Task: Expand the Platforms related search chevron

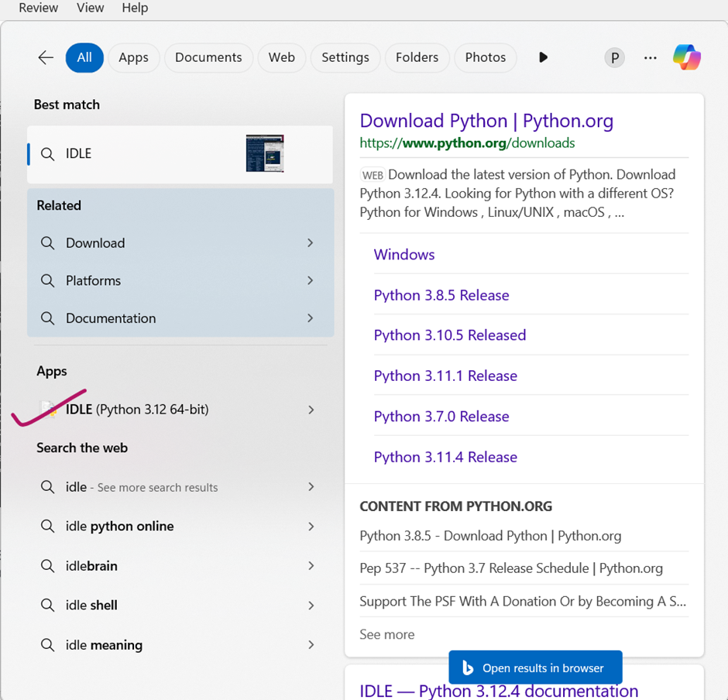Action: tap(310, 280)
